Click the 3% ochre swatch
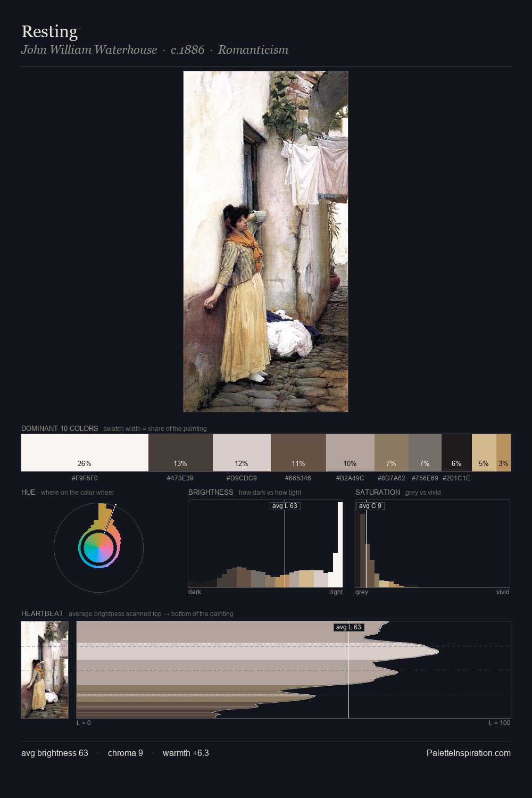This screenshot has height=798, width=532. (503, 453)
